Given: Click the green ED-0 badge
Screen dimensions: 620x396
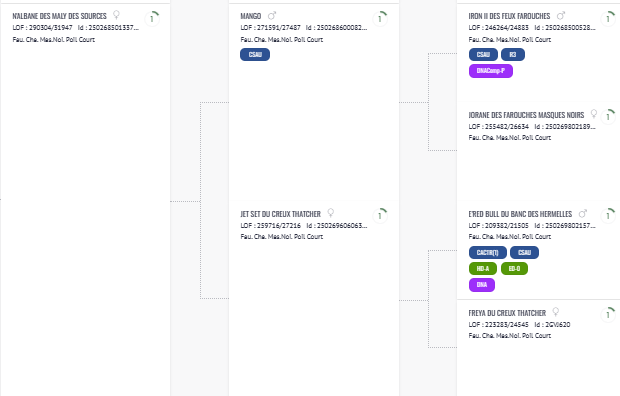Looking at the screenshot, I should point(514,269).
